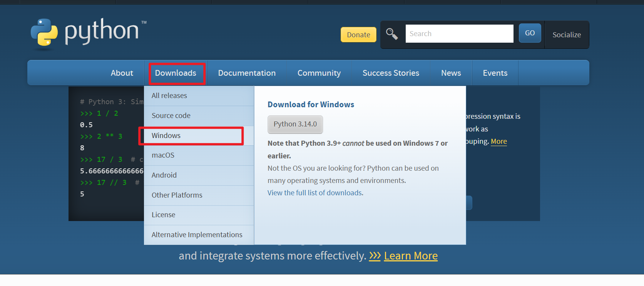
Task: Open the Documentation menu
Action: [x=247, y=73]
